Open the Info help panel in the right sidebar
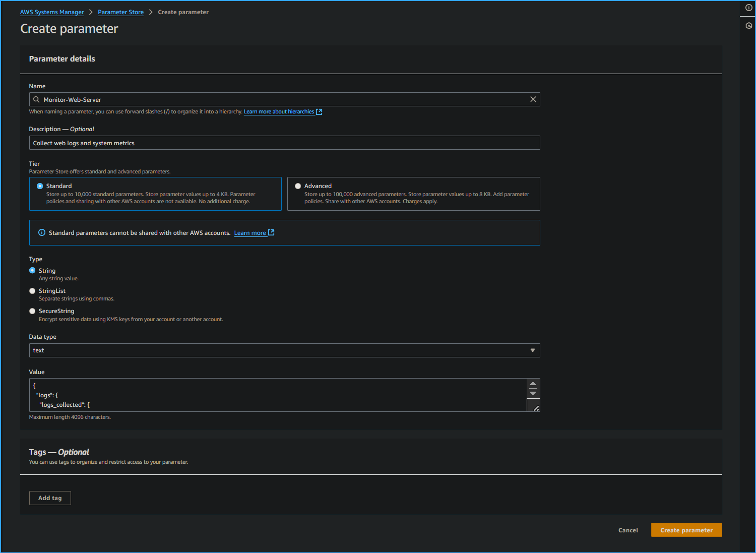The width and height of the screenshot is (756, 553). (748, 8)
